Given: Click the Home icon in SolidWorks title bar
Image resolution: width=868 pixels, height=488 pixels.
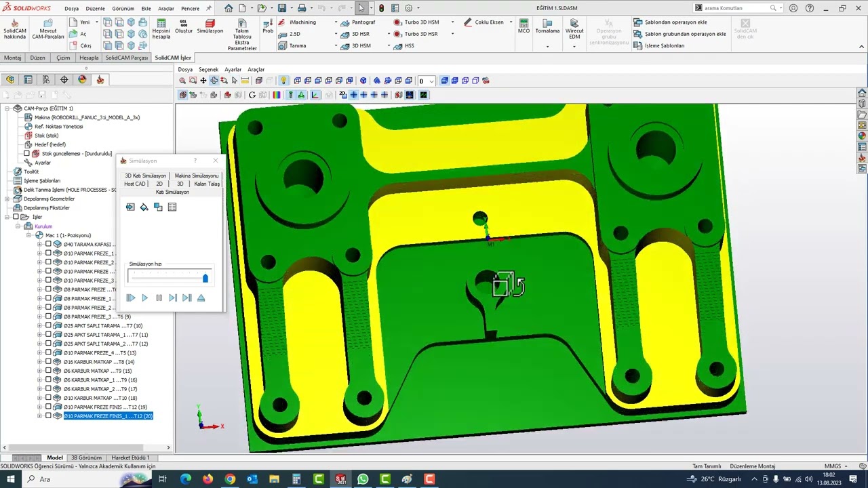Looking at the screenshot, I should point(229,8).
